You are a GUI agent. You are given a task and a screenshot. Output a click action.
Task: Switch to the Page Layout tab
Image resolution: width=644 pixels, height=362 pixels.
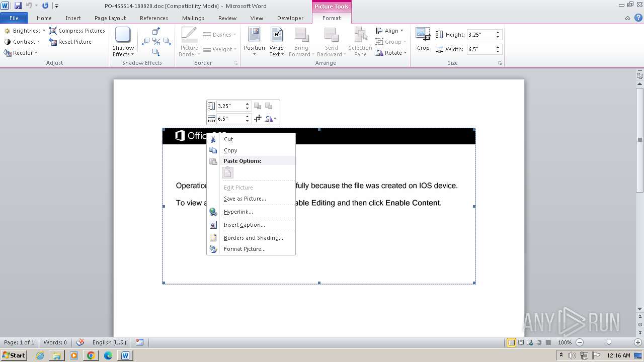point(110,18)
